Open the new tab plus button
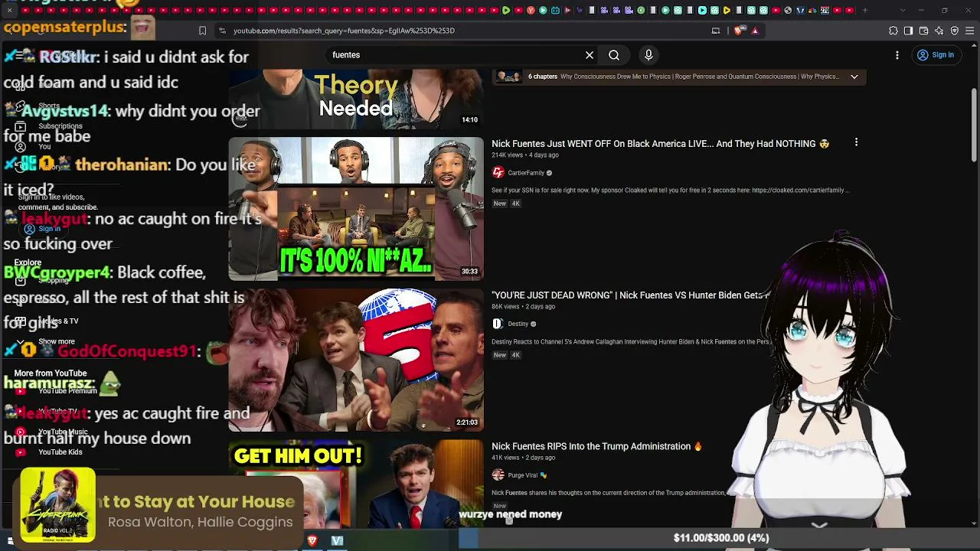 pyautogui.click(x=865, y=10)
